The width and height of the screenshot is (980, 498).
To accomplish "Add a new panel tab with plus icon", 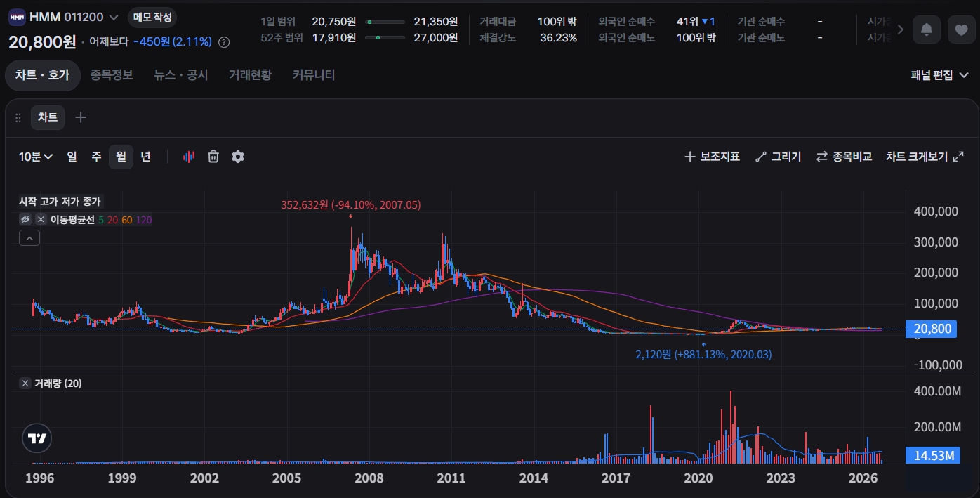I will click(x=81, y=117).
